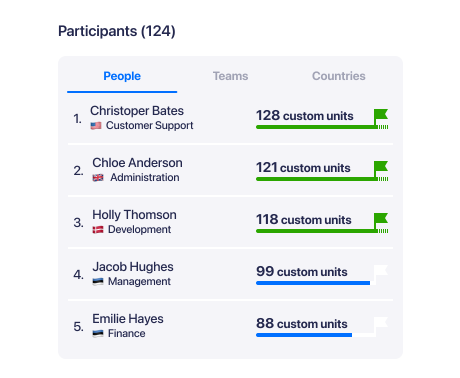This screenshot has height=378, width=460.
Task: Click green goal flag for Christoper Bates
Action: (381, 117)
